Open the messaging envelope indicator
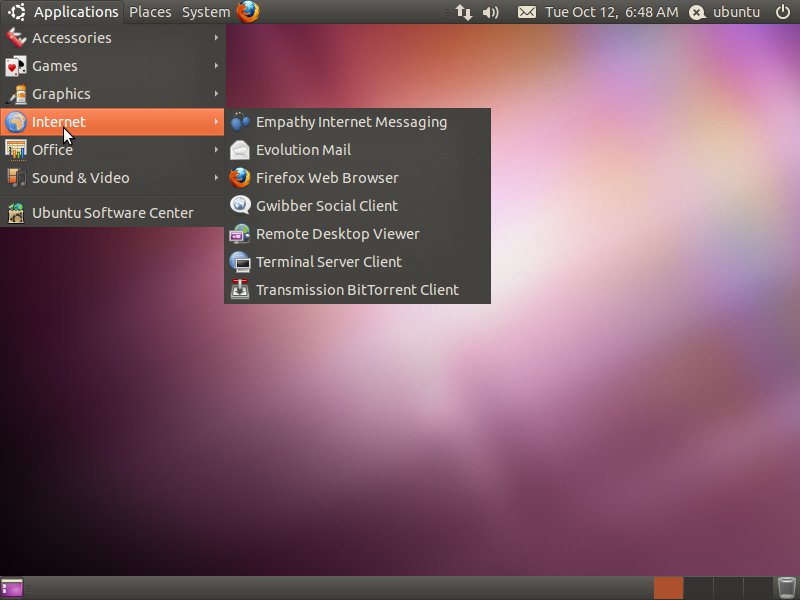800x600 pixels. click(527, 12)
